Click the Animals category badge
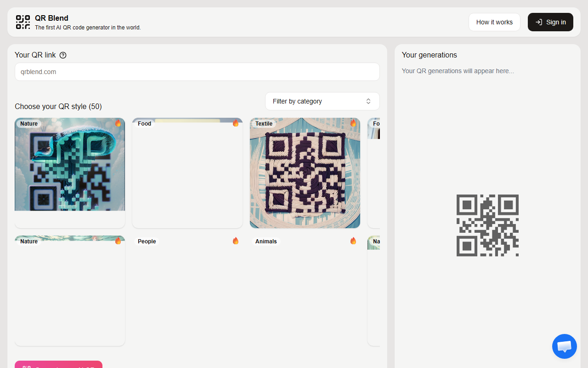The image size is (588, 368). [x=266, y=241]
